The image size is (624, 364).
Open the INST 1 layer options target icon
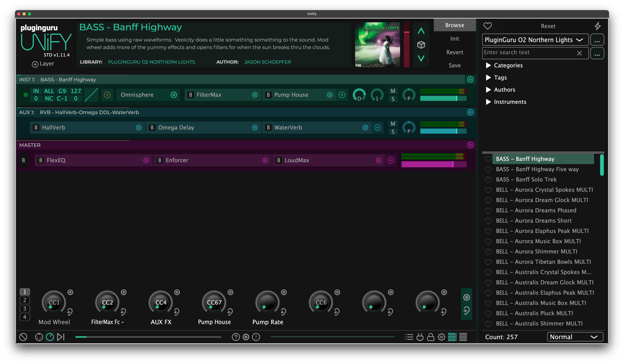(x=470, y=79)
